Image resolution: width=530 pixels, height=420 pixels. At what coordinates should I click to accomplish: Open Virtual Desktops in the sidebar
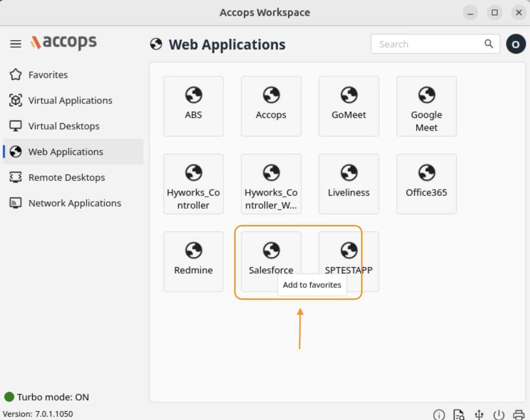[63, 126]
